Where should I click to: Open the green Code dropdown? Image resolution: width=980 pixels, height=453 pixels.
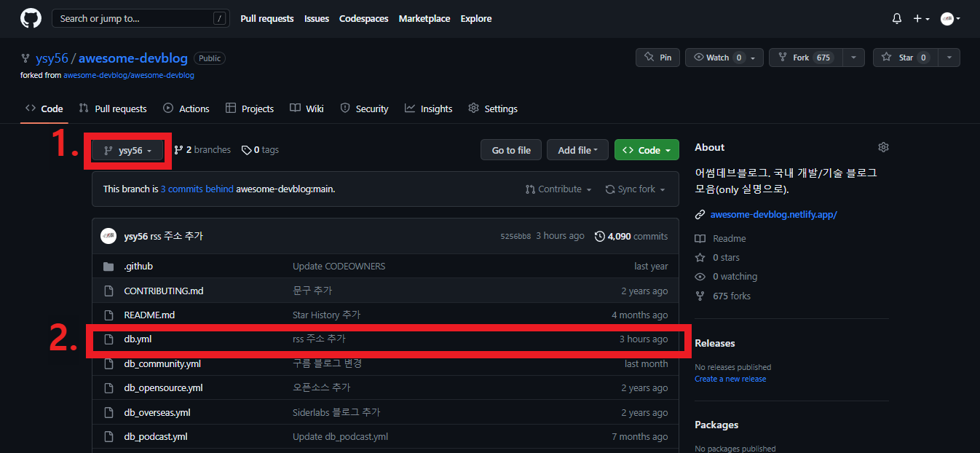(x=647, y=150)
